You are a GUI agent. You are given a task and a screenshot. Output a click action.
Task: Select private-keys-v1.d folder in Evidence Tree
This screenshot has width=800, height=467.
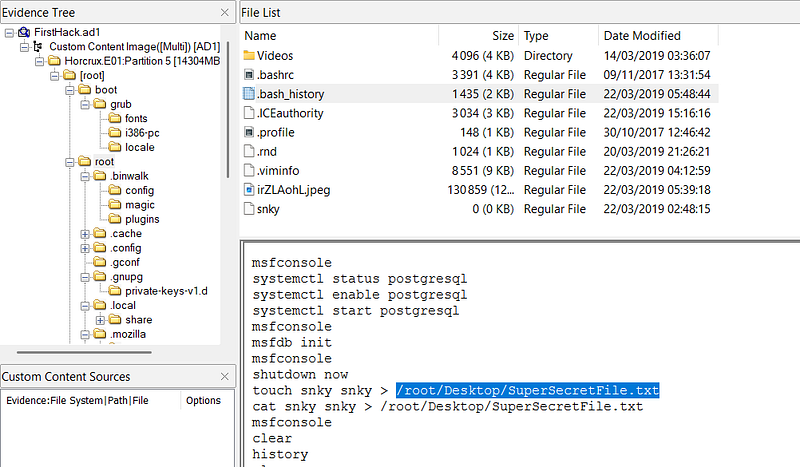[x=152, y=291]
